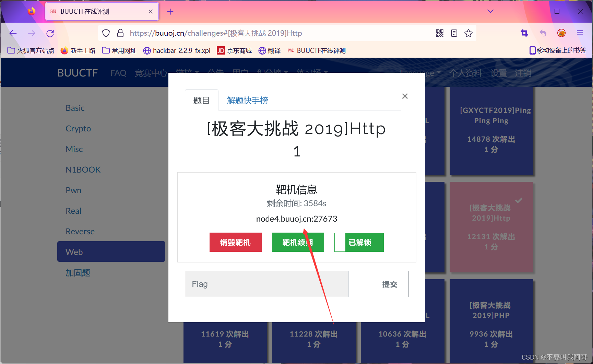Image resolution: width=593 pixels, height=364 pixels.
Task: Select FAQ in the navigation bar
Action: click(x=118, y=73)
